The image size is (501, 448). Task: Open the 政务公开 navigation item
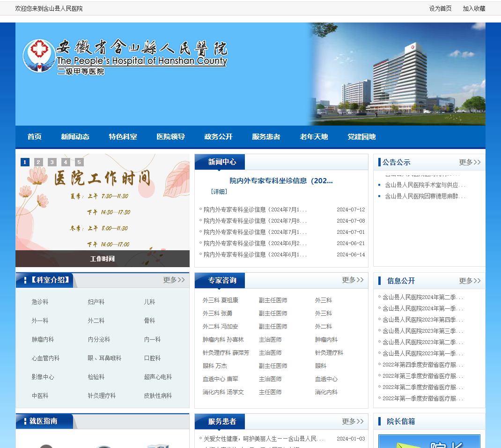click(x=218, y=137)
